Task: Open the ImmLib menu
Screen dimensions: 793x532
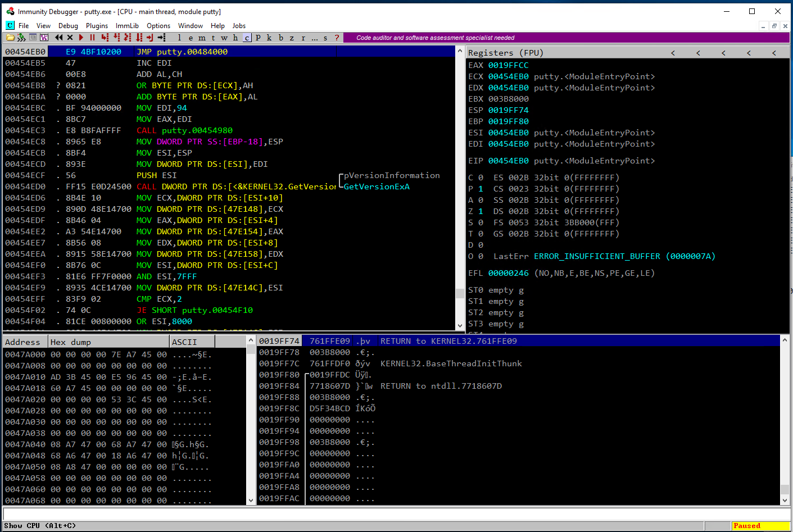Action: 127,26
